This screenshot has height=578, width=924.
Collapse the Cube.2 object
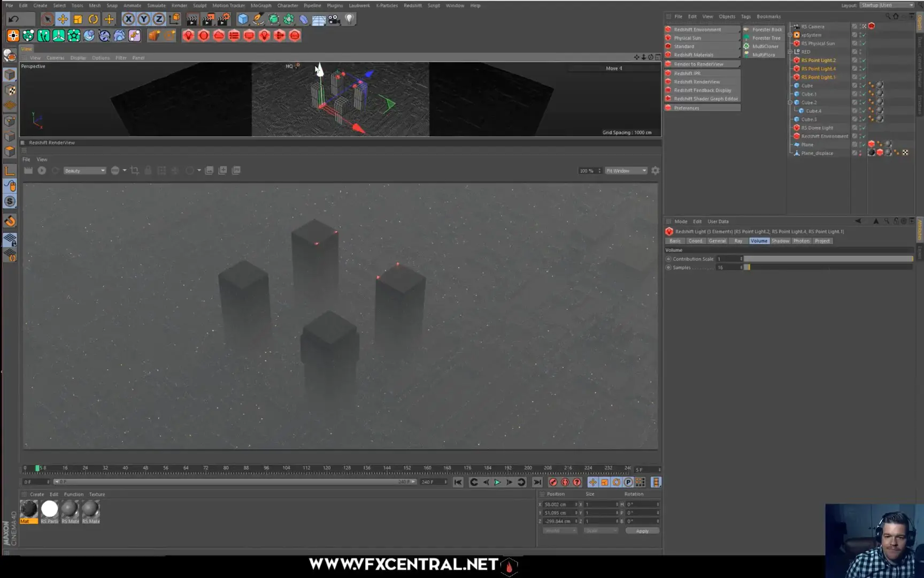[x=790, y=102]
